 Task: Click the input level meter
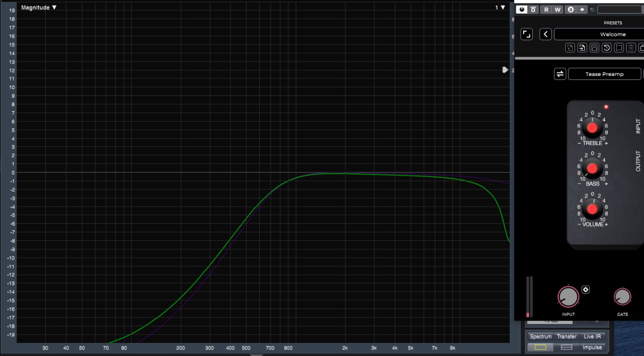529,297
